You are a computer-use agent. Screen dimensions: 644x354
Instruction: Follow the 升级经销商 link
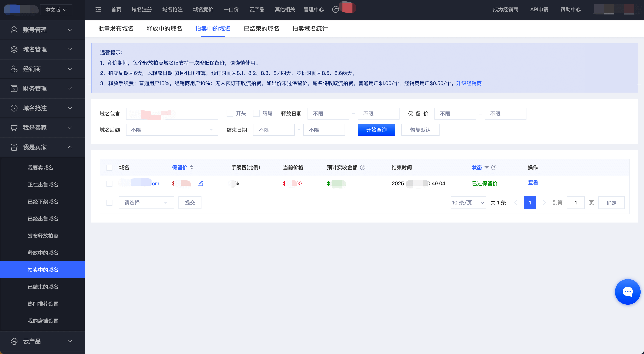[x=469, y=83]
